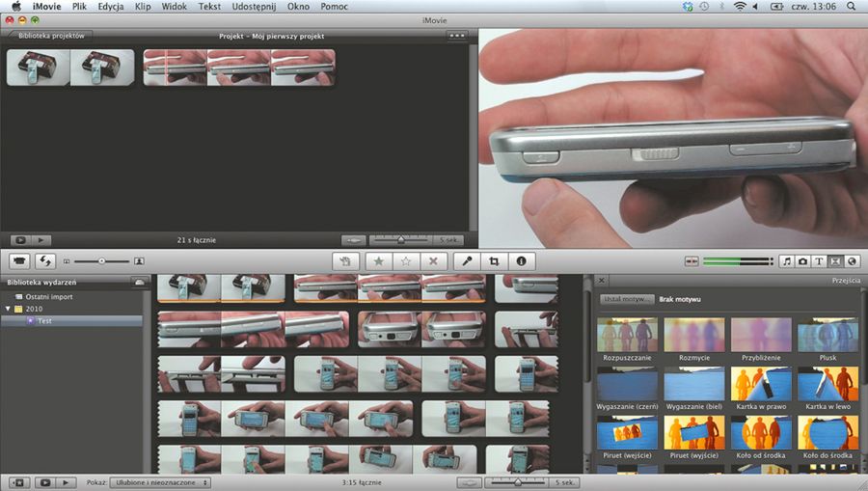The image size is (868, 491).
Task: Select the Test event
Action: click(44, 321)
